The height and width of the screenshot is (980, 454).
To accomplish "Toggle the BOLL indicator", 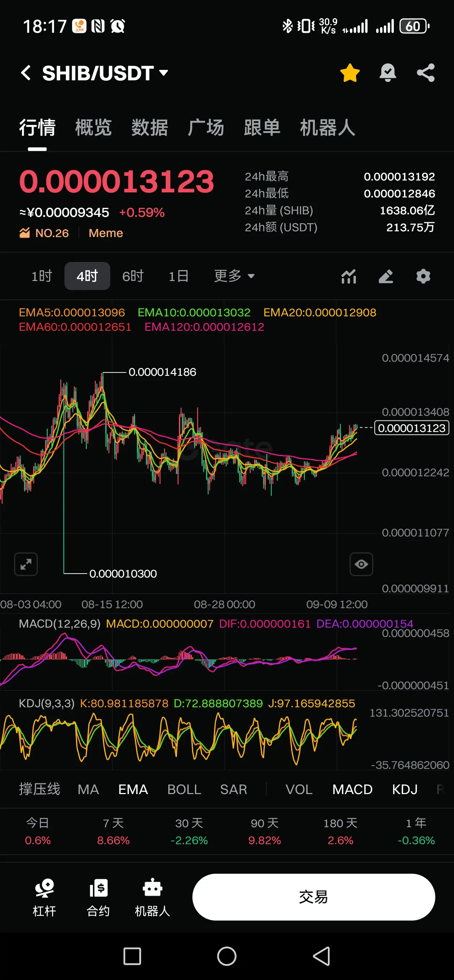I will click(184, 789).
